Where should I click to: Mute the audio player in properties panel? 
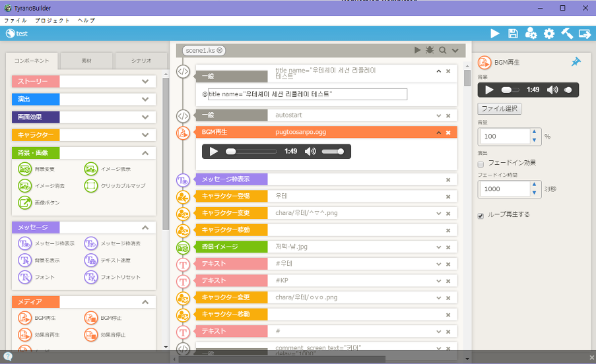point(552,90)
